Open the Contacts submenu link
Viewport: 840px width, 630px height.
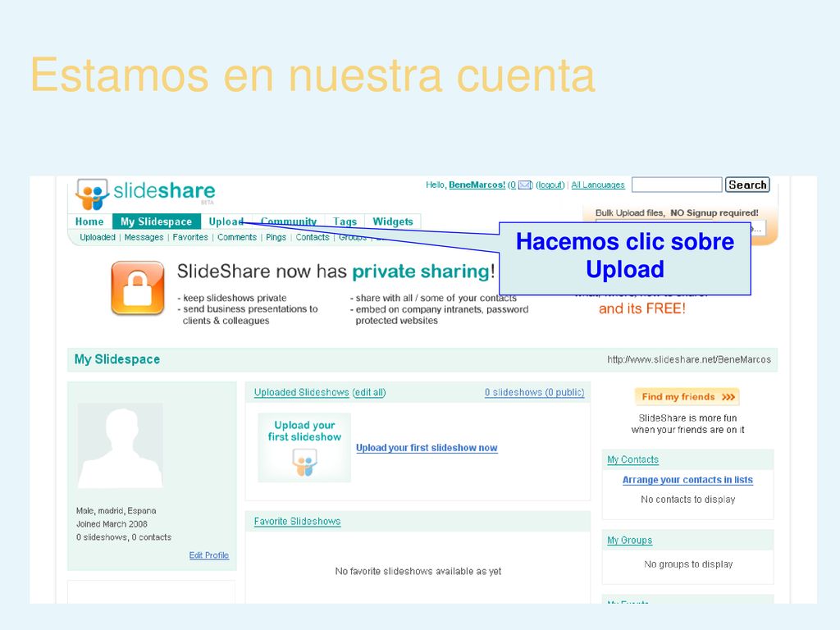[313, 237]
